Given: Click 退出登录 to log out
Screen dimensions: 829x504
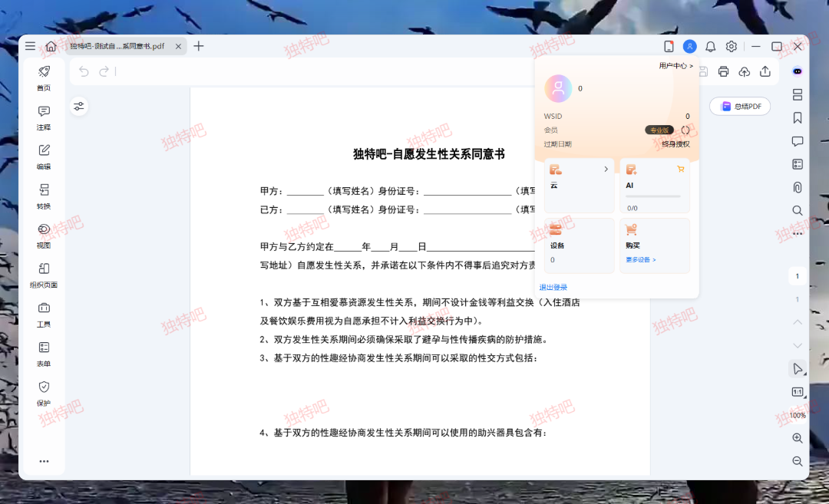Looking at the screenshot, I should coord(553,288).
